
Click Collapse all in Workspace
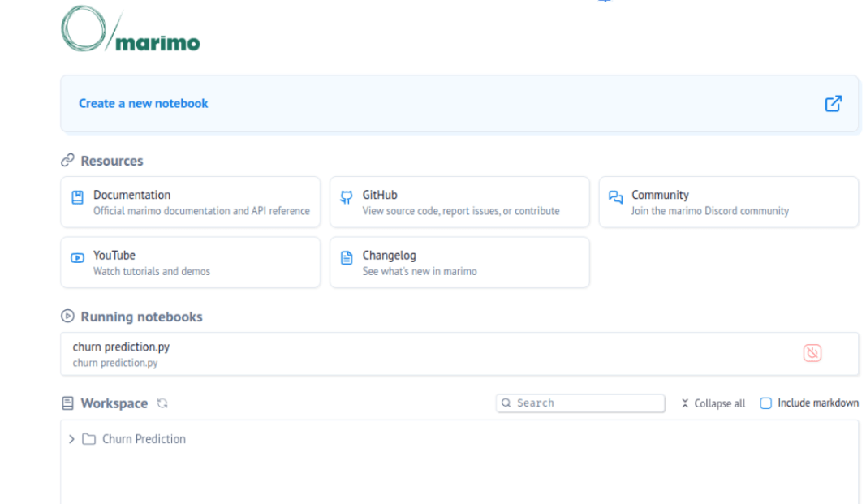713,403
